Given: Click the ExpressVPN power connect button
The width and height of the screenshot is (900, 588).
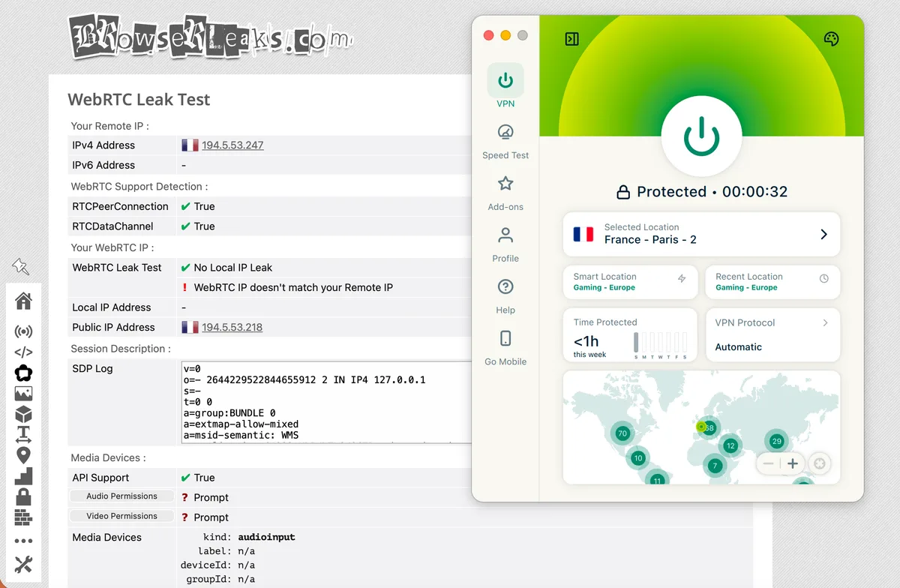Looking at the screenshot, I should click(701, 136).
